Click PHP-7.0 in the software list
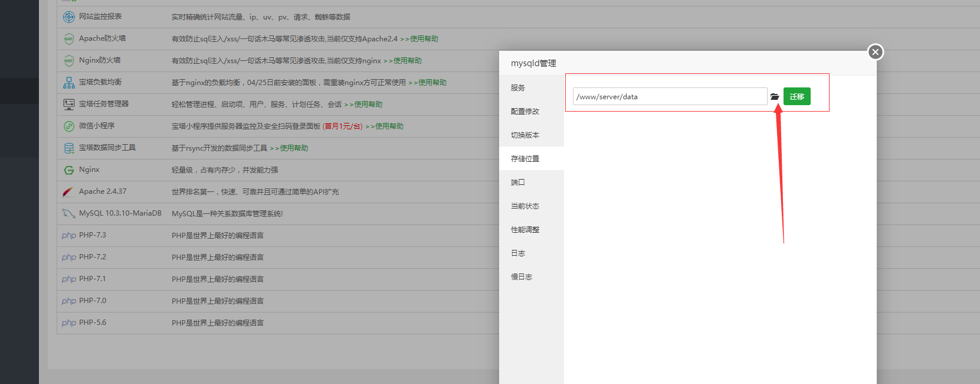980x384 pixels. tap(93, 301)
